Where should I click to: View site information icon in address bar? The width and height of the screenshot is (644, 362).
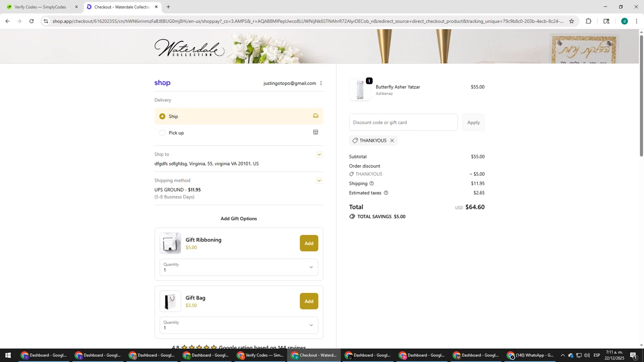[x=46, y=21]
